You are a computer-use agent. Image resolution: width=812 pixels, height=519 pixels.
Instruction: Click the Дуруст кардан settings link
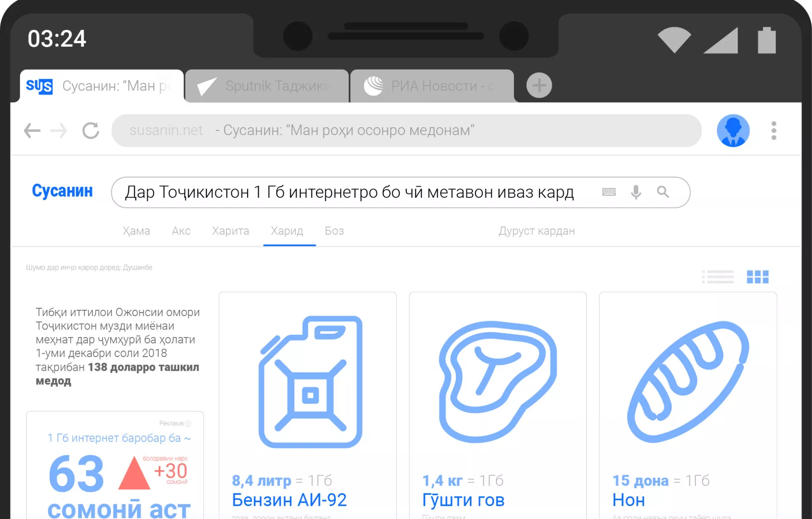(536, 231)
